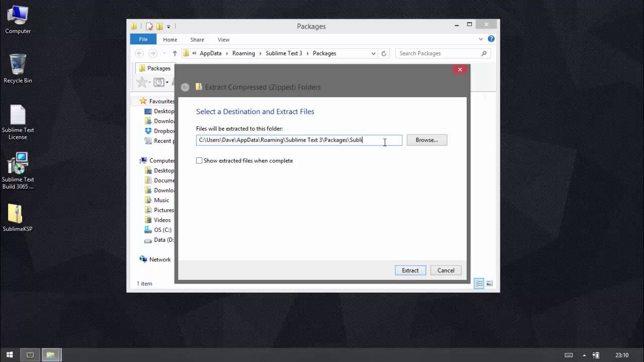Click the Windows Start button
Viewport: 644px width, 362px height.
[x=10, y=355]
